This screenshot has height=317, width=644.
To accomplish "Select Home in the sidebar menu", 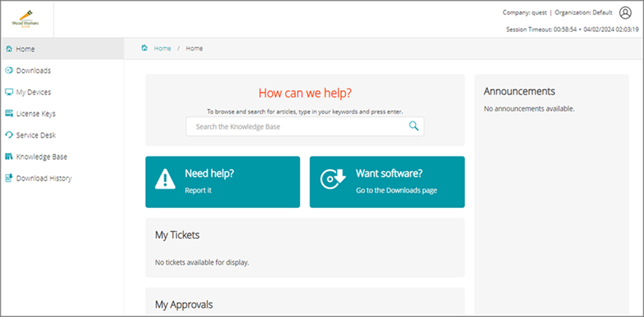I will pyautogui.click(x=26, y=49).
